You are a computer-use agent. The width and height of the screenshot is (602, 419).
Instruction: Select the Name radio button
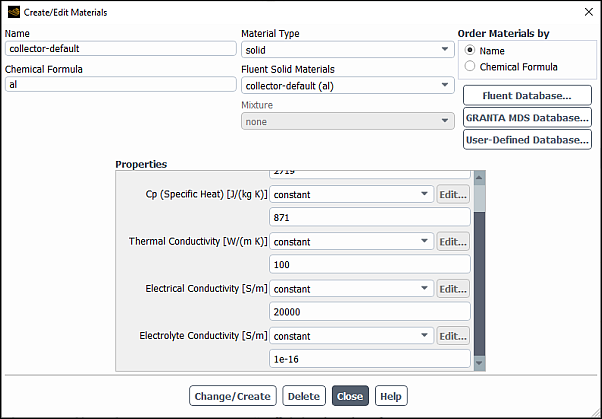coord(471,51)
